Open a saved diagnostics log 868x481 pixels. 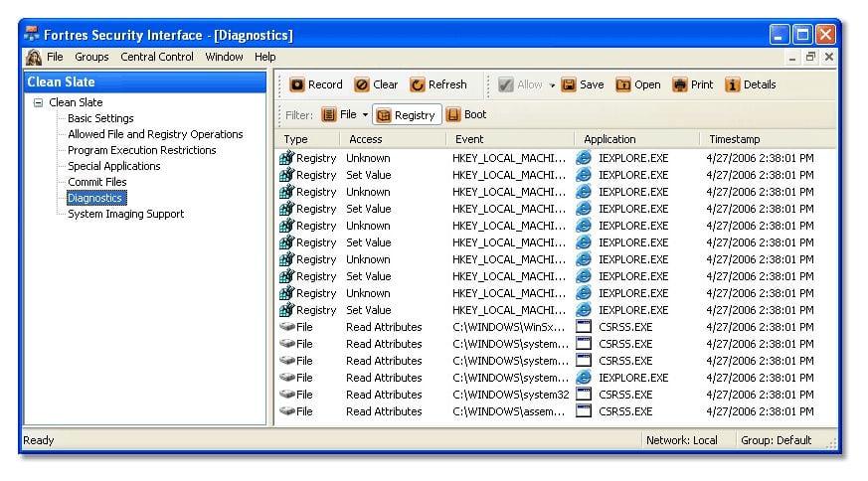click(x=638, y=84)
